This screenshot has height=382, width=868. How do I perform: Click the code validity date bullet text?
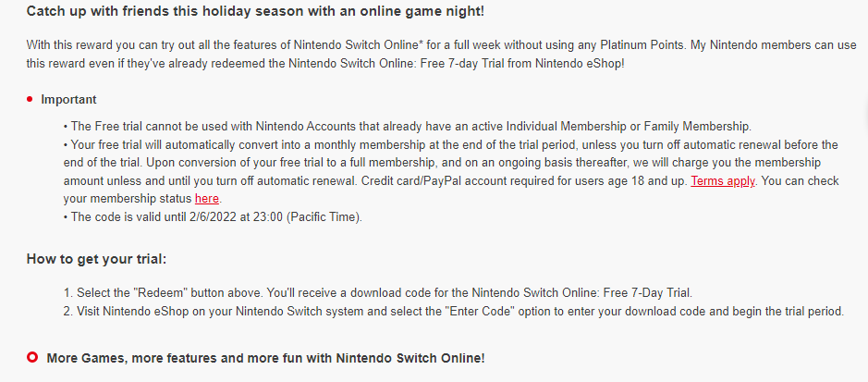tap(215, 217)
